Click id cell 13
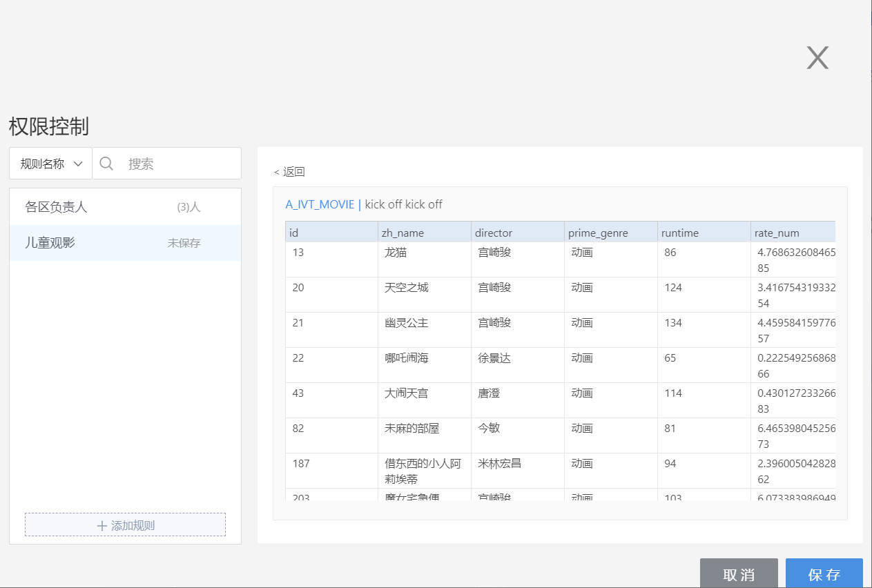Image resolution: width=872 pixels, height=588 pixels. coord(331,260)
